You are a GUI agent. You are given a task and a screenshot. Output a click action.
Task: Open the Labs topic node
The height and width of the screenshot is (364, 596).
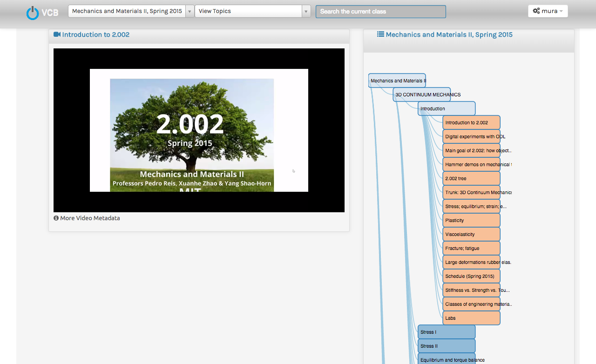pos(471,318)
